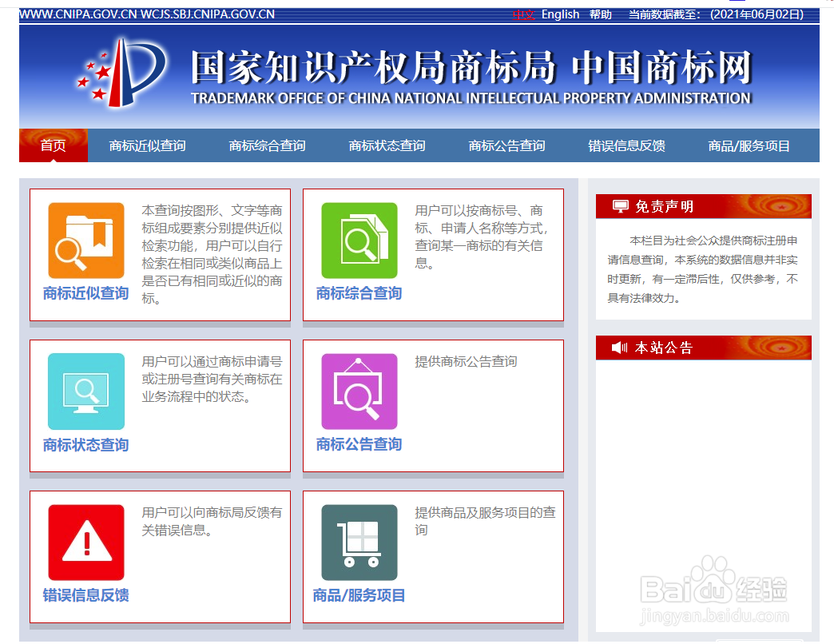Select 商标近似查询 in the navigation bar
Screen dimensions: 834x644
(x=147, y=145)
